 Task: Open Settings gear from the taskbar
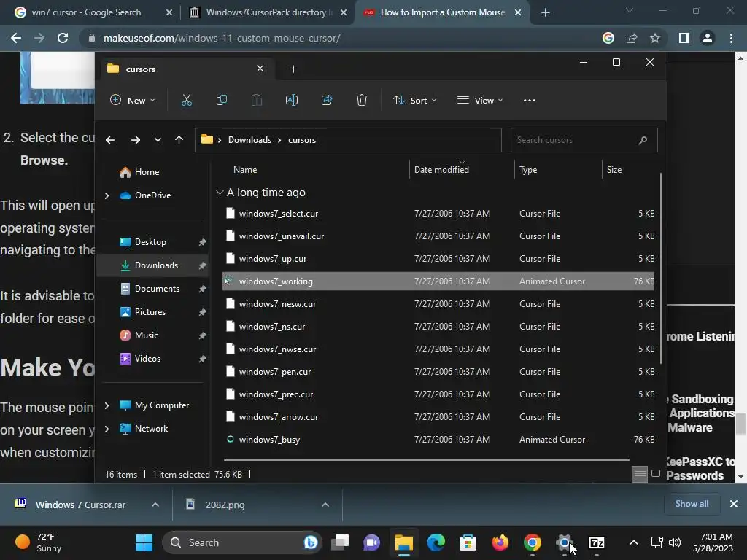[564, 542]
